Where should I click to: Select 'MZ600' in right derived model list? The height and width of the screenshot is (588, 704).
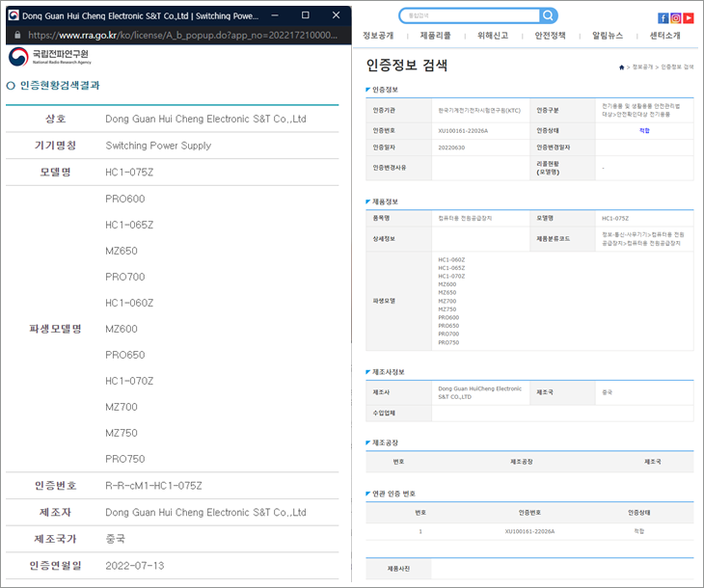point(447,284)
